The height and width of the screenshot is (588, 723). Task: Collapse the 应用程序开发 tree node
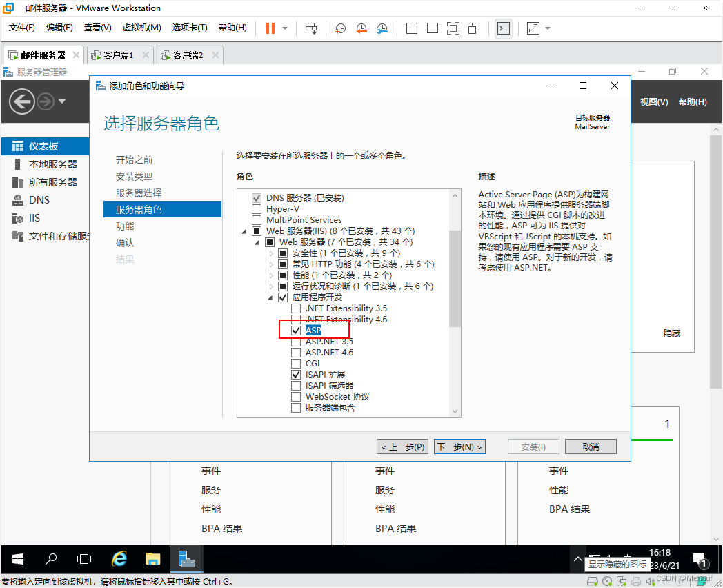(x=270, y=298)
